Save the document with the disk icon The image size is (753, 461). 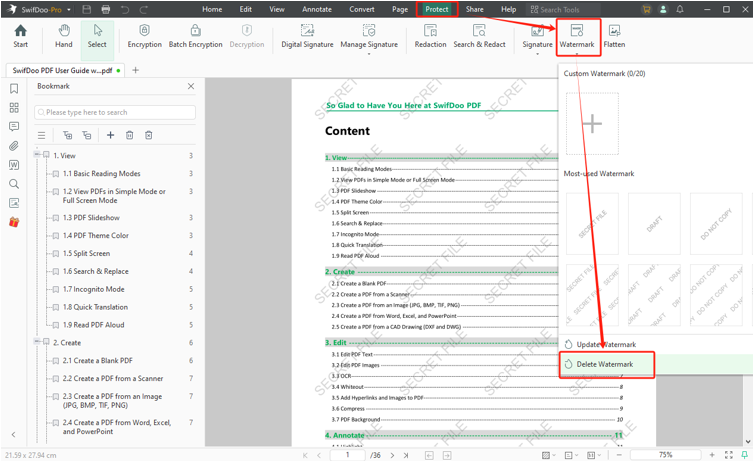point(86,9)
